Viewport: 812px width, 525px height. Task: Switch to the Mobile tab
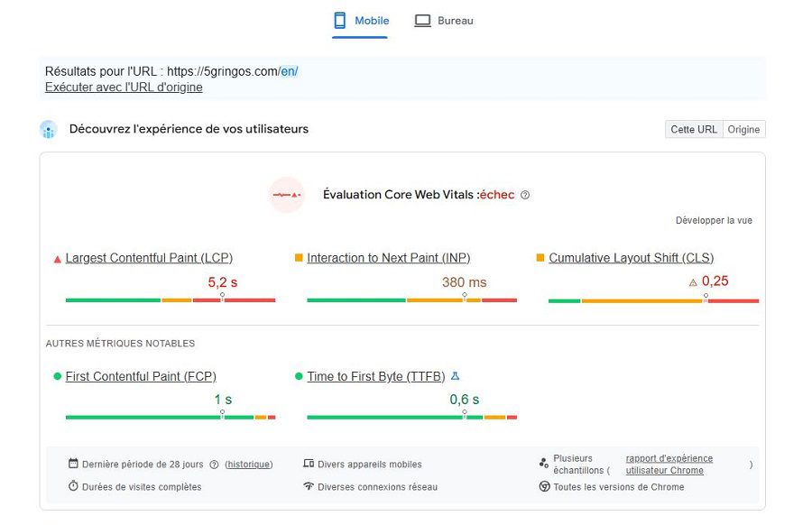(360, 22)
